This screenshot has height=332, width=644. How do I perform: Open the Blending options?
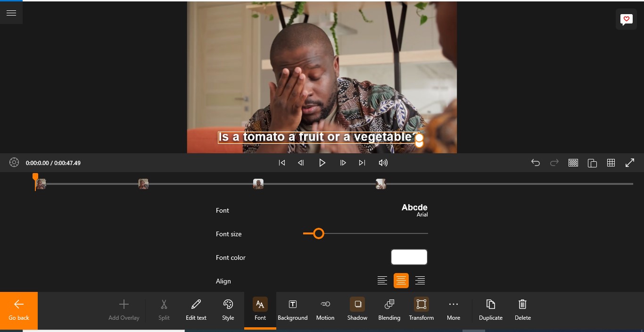[x=389, y=310]
